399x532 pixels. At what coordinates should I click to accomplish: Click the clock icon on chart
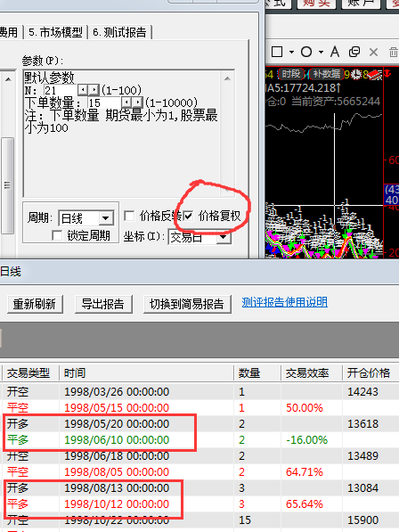tap(356, 74)
